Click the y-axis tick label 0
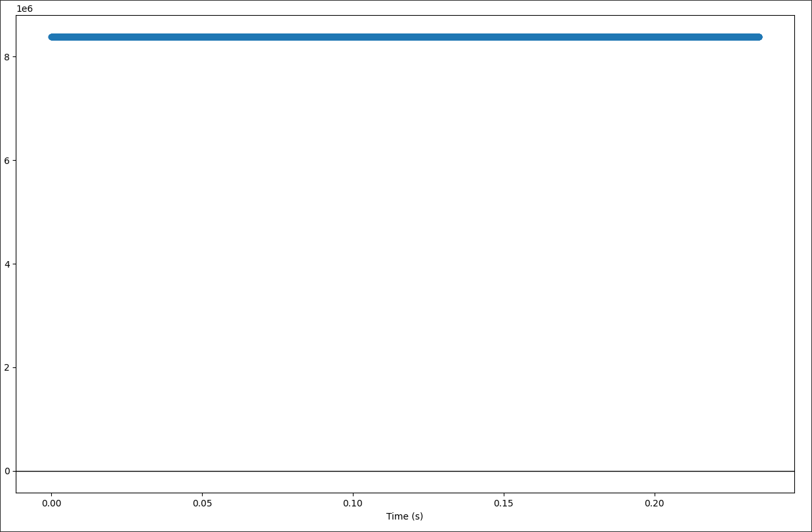This screenshot has height=532, width=812. [x=7, y=471]
